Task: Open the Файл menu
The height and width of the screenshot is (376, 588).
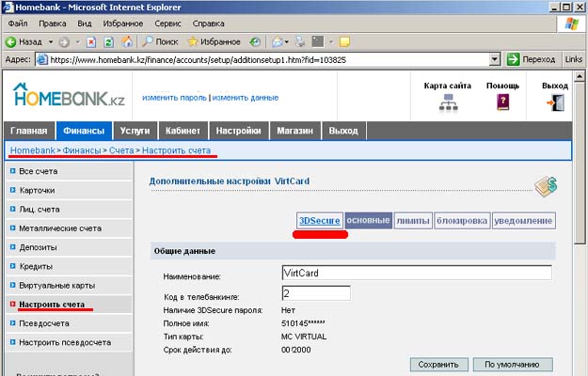Action: (x=18, y=23)
